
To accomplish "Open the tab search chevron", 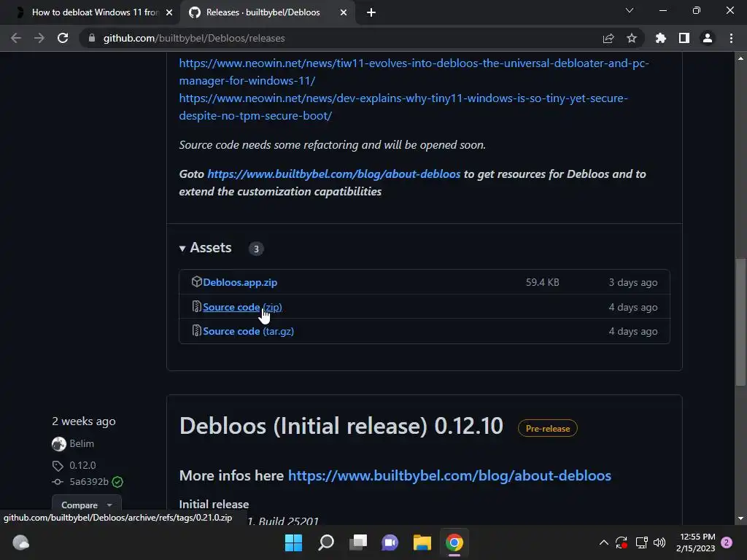I will [x=630, y=10].
